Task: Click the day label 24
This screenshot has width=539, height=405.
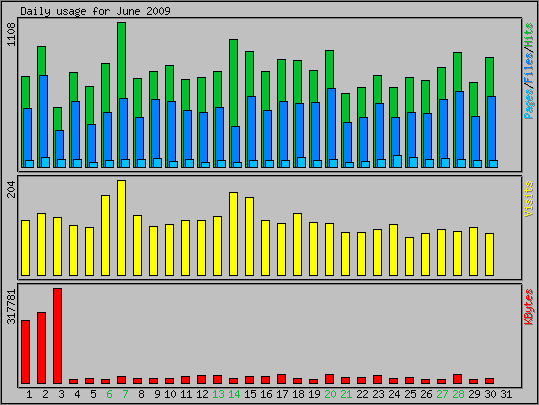Action: [394, 394]
